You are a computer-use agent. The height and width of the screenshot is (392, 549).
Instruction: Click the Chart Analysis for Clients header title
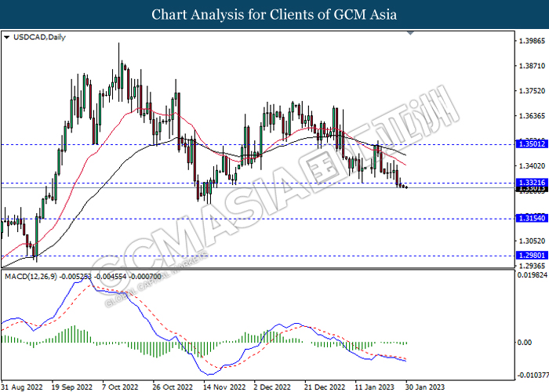274,14
